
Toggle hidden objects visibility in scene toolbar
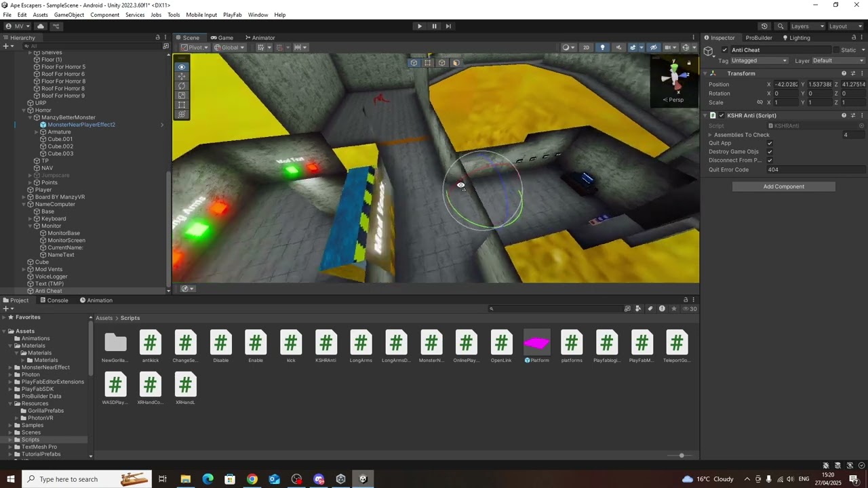pos(653,47)
